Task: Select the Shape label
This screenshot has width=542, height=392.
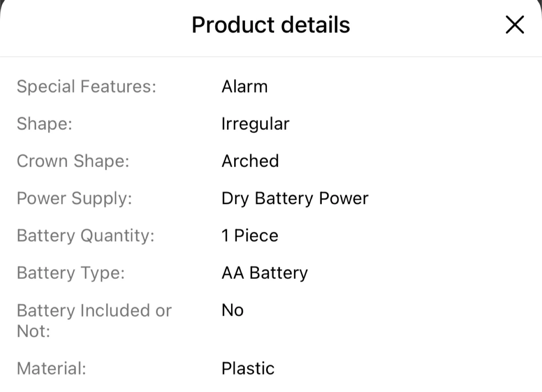Action: 44,124
